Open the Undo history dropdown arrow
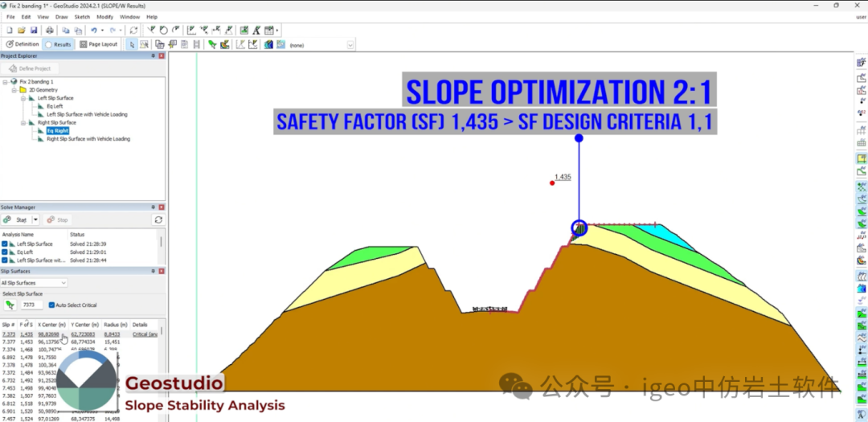The image size is (868, 422). pos(102,30)
